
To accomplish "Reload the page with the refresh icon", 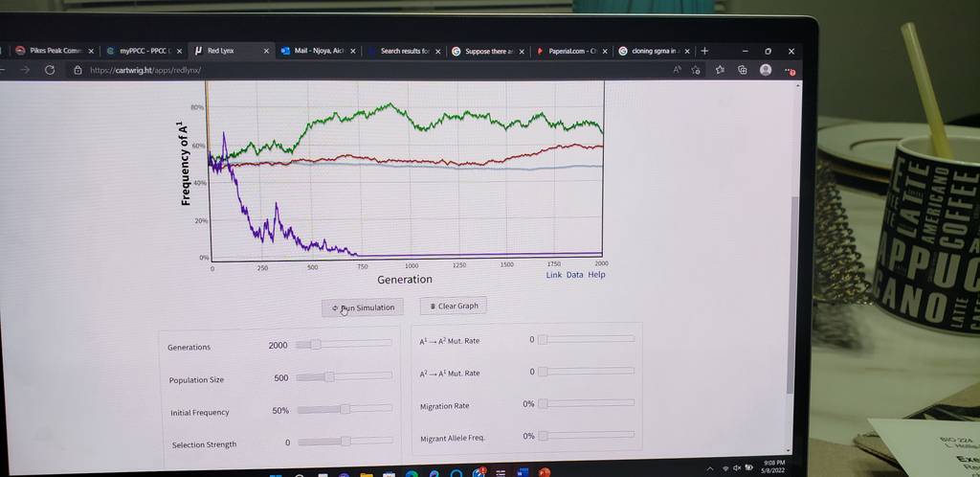I will coord(50,70).
